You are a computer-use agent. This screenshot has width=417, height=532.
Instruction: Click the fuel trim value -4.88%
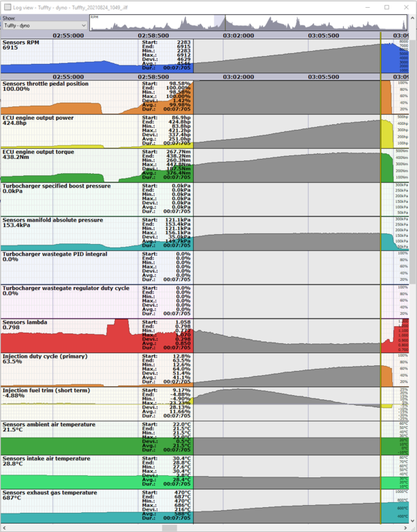[13, 396]
